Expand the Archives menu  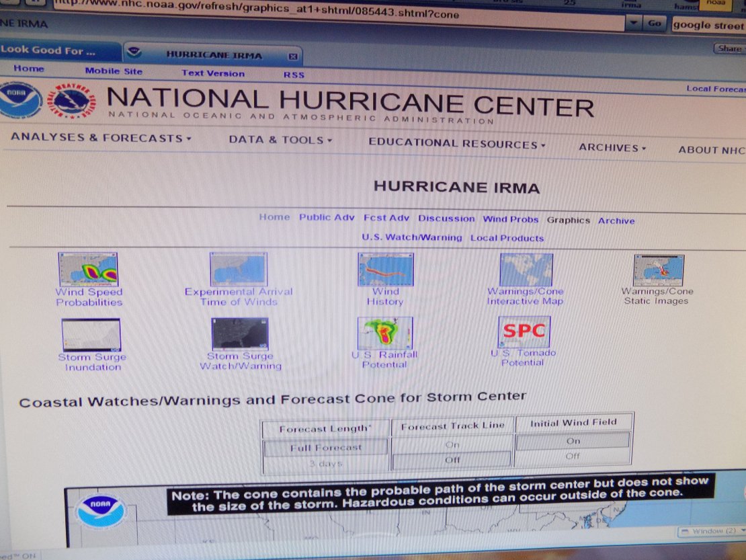[612, 147]
